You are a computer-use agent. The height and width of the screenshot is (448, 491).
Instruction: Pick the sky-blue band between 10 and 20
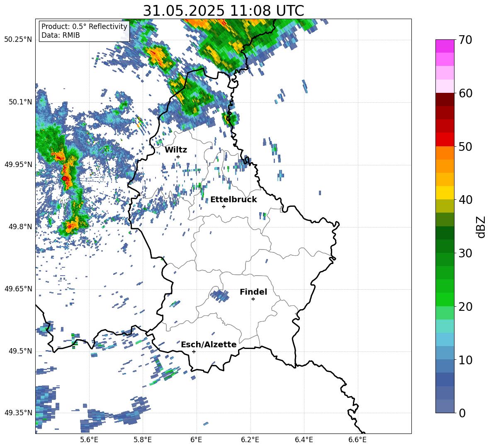(445, 339)
